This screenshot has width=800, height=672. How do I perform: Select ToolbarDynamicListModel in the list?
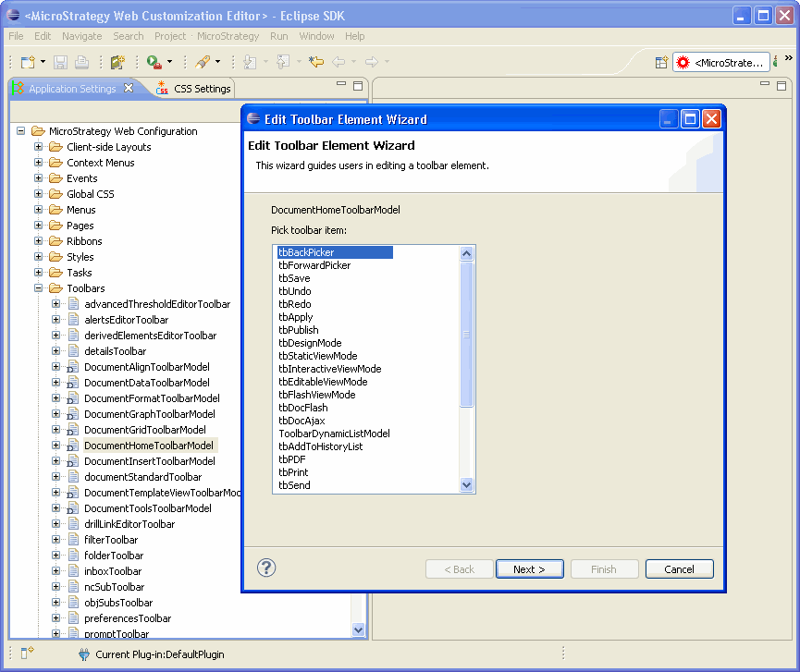[334, 434]
